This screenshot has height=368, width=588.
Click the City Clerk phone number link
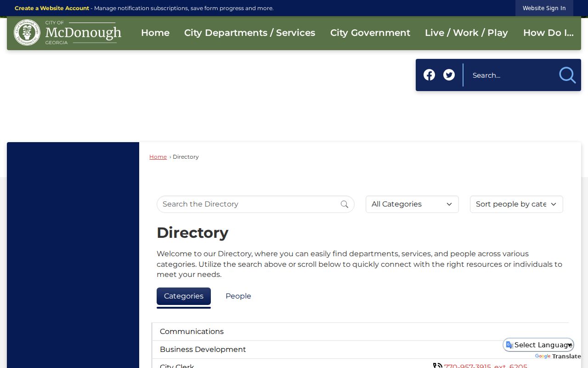486,366
